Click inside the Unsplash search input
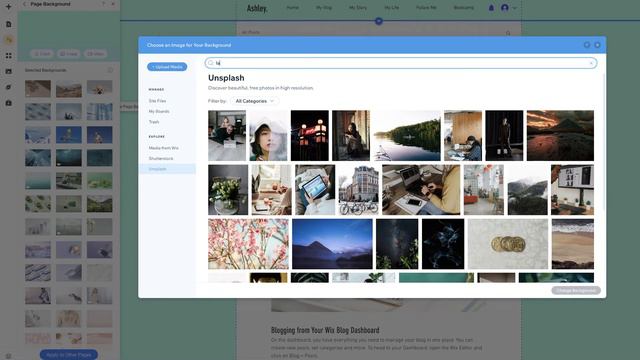 (401, 63)
